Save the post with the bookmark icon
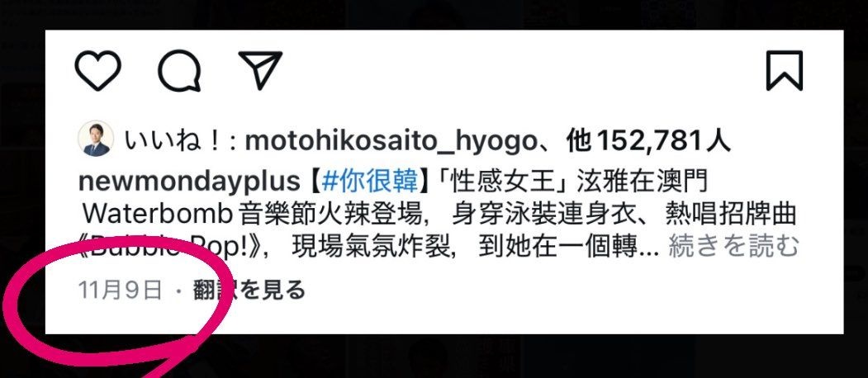 tap(785, 70)
